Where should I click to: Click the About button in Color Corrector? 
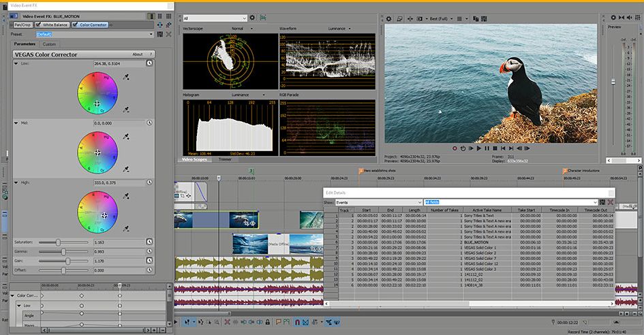tap(138, 54)
